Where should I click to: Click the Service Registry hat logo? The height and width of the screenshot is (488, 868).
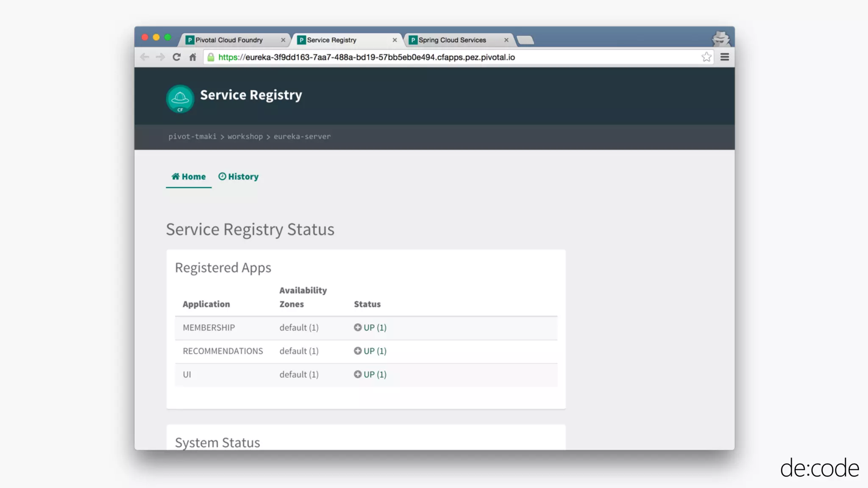[180, 99]
